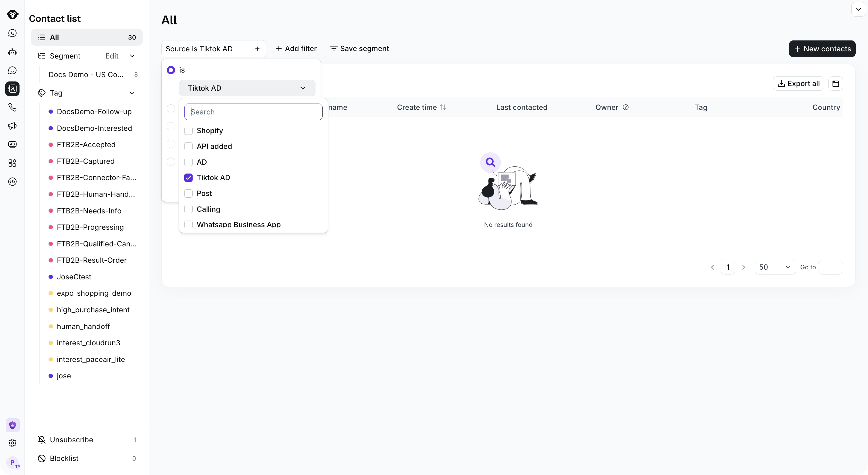Open the Blocklist
The width and height of the screenshot is (868, 475).
point(87,458)
